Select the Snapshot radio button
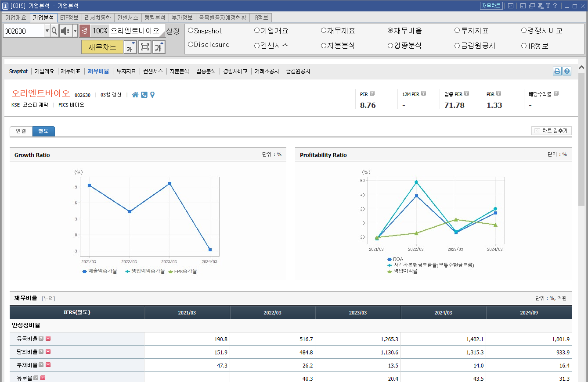Screen dimensions: 588x382 [x=191, y=31]
